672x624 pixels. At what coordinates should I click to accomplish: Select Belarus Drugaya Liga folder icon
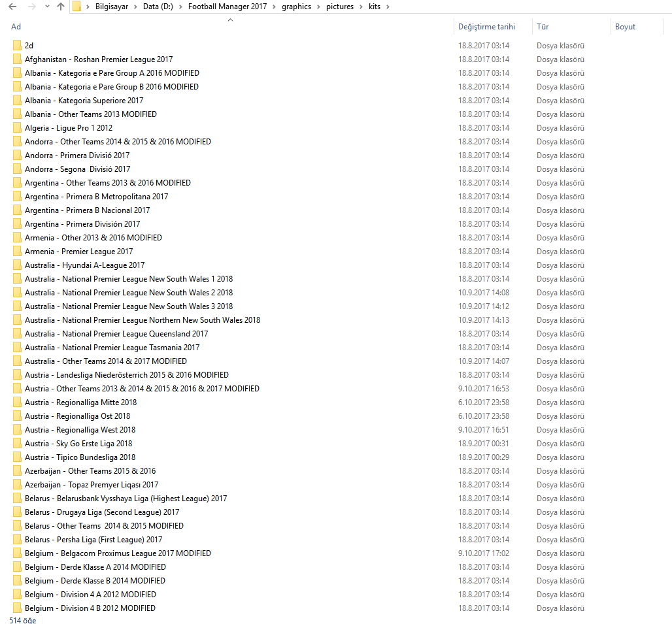point(17,512)
